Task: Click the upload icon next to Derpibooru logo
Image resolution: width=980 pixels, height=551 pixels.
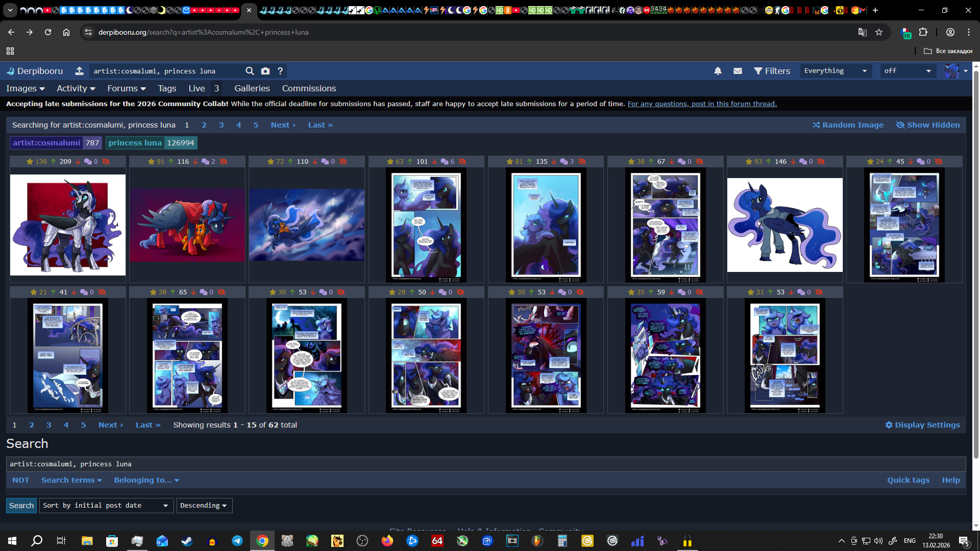Action: point(79,71)
